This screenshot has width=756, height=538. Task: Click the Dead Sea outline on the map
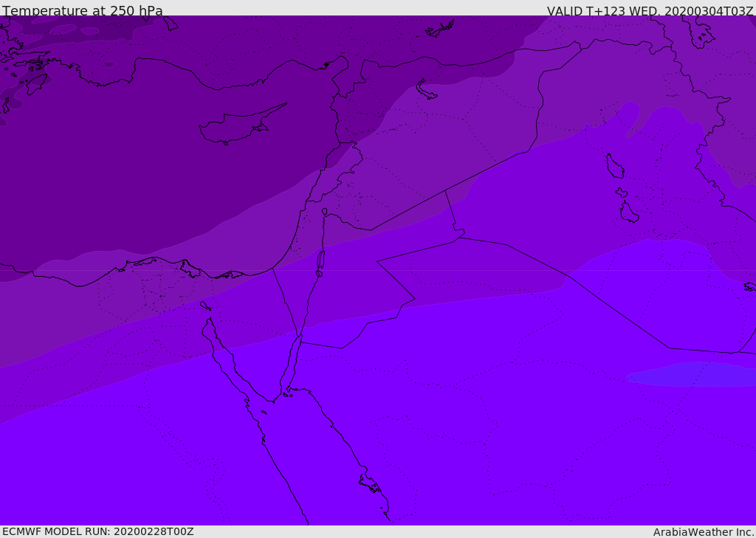click(320, 262)
